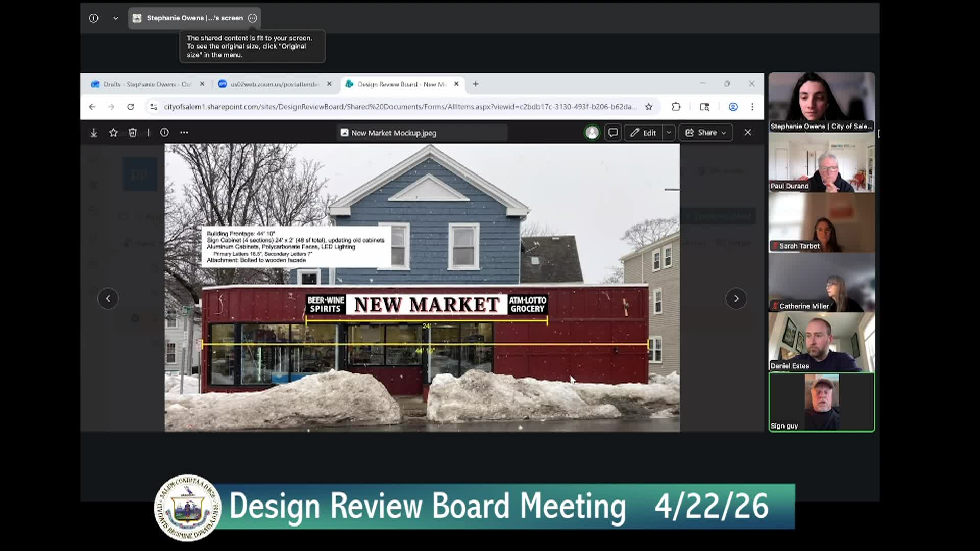
Task: Advance to next image with right arrow
Action: tap(736, 298)
